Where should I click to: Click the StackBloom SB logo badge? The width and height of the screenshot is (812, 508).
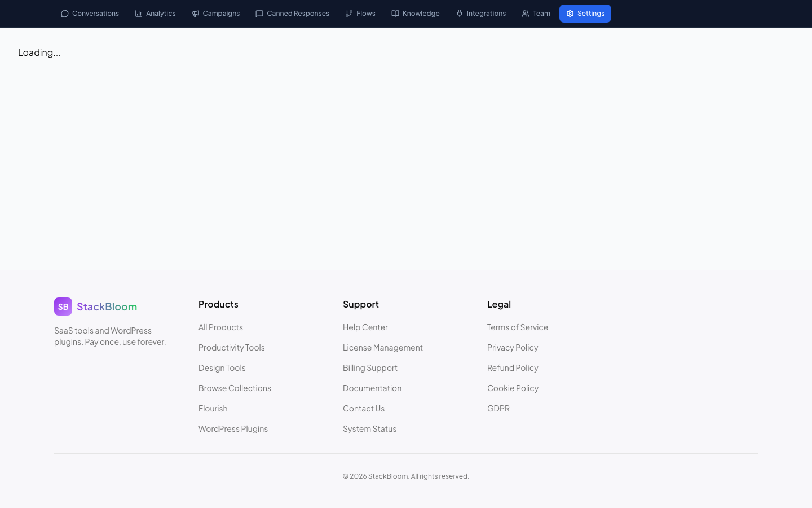(63, 306)
